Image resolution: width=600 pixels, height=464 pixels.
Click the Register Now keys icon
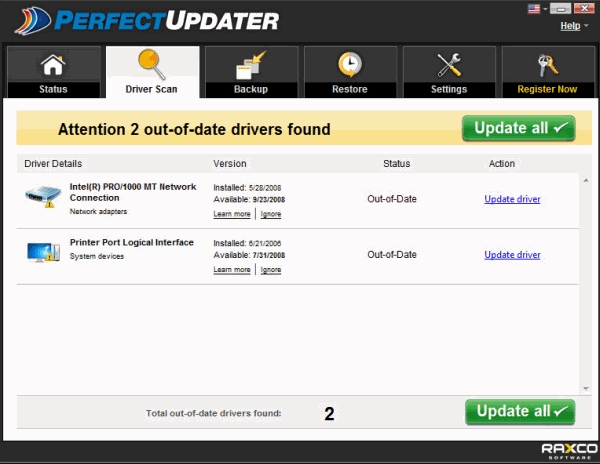[548, 65]
